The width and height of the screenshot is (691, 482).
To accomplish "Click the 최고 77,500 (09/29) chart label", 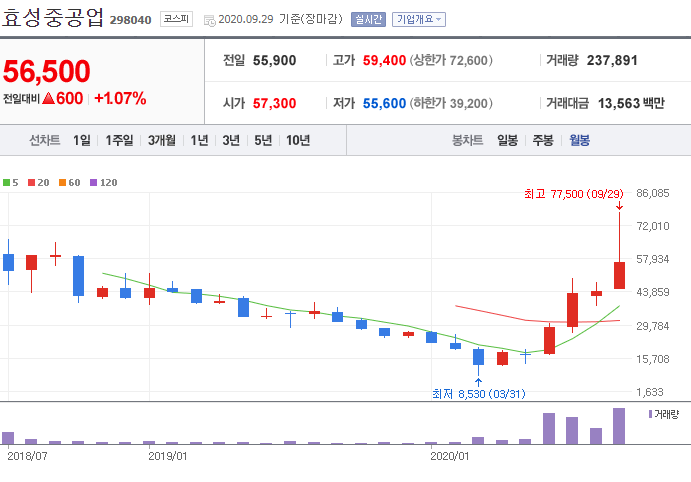I will [574, 194].
